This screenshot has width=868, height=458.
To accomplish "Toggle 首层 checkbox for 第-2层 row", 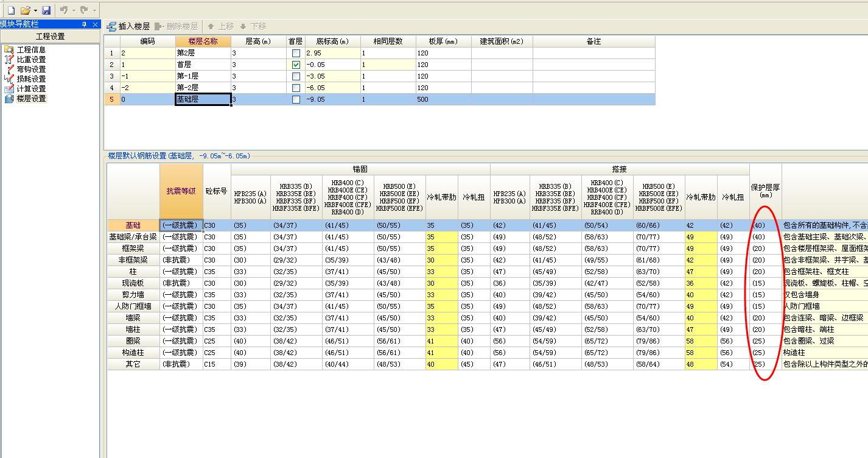I will [x=296, y=88].
